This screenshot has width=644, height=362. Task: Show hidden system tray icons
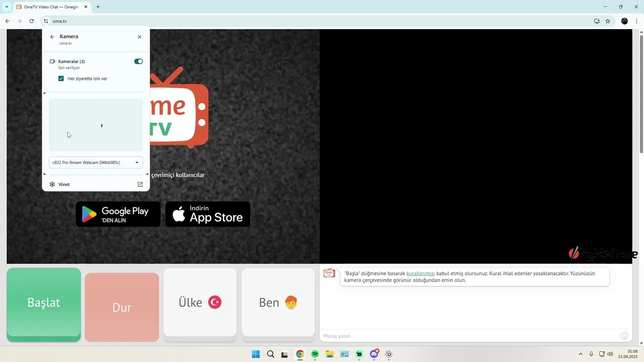[x=580, y=354]
